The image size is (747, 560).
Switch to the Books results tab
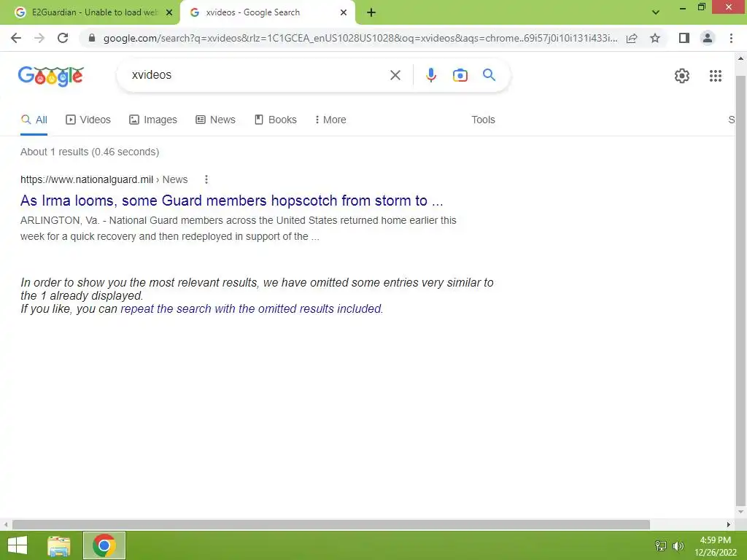[275, 120]
